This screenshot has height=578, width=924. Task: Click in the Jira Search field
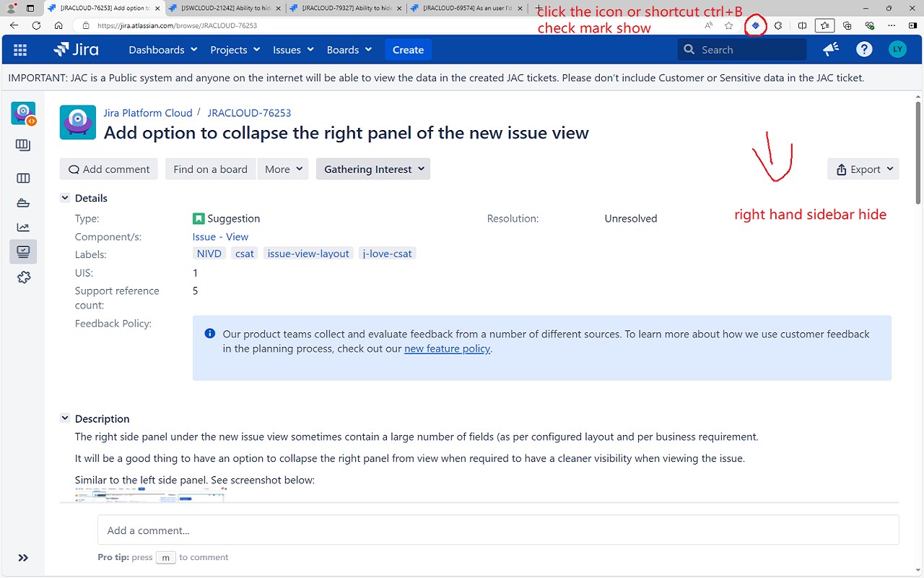[x=742, y=50]
